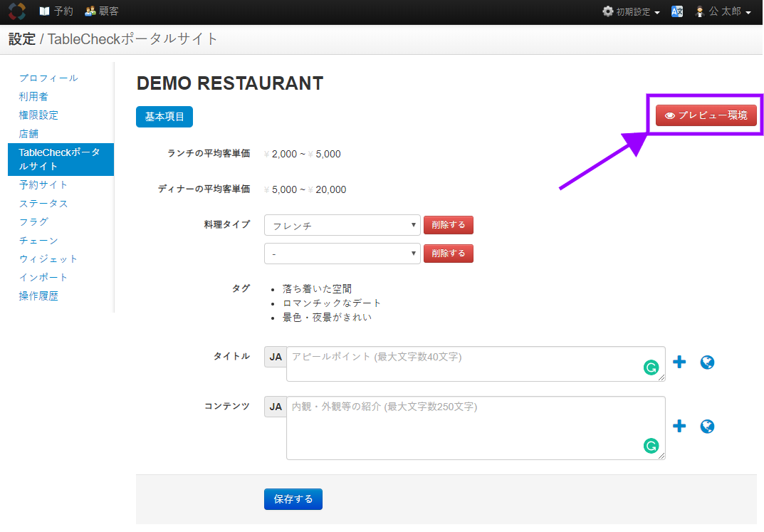Add language with plus next to タイトル
Image resolution: width=764 pixels, height=532 pixels.
coord(679,362)
